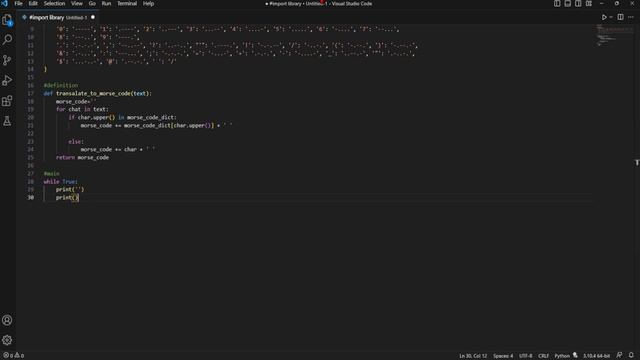Image resolution: width=640 pixels, height=360 pixels.
Task: Open Run and Debug view
Action: tap(7, 80)
